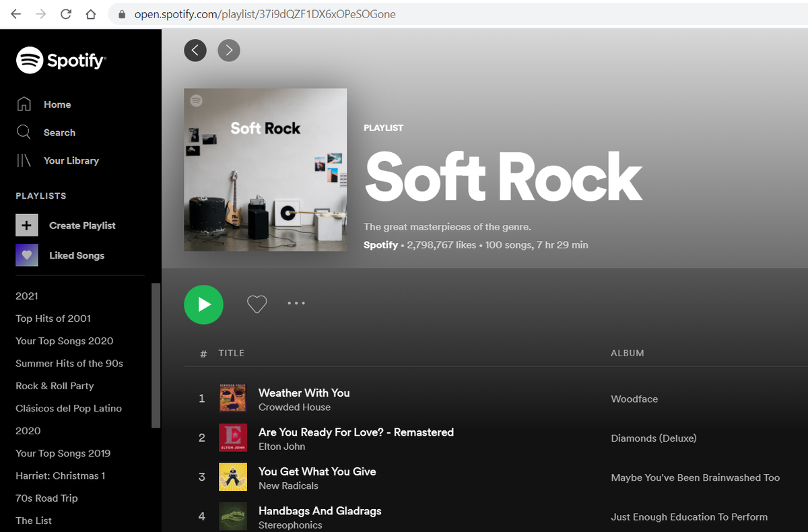Open the Woodface album link
This screenshot has height=532, width=808.
634,399
